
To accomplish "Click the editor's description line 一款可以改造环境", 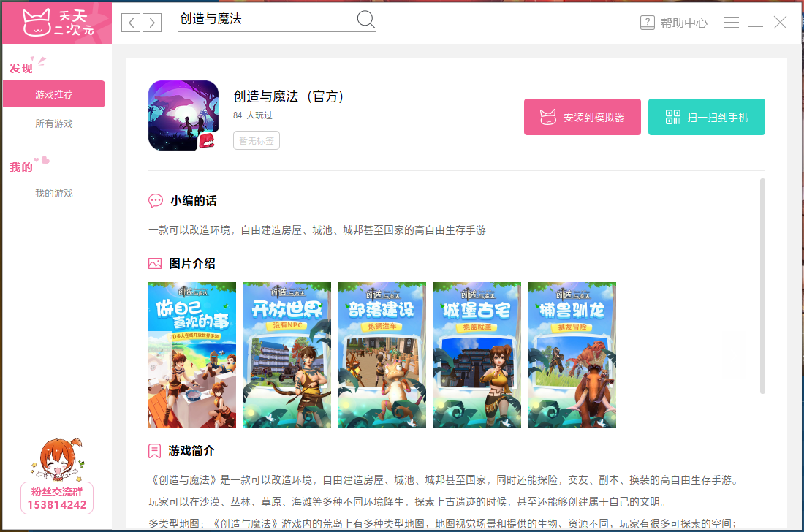I will 317,230.
